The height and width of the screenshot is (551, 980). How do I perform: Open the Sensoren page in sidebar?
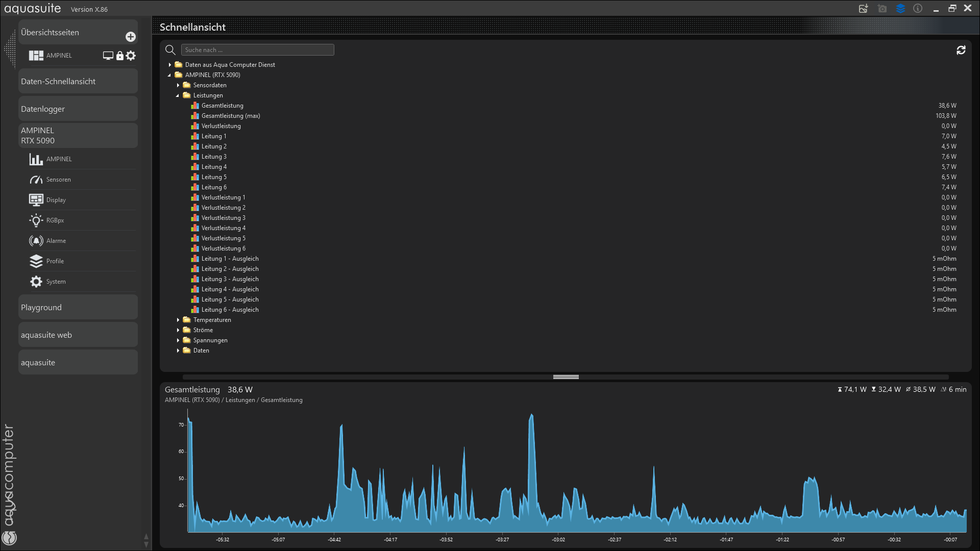(x=59, y=180)
